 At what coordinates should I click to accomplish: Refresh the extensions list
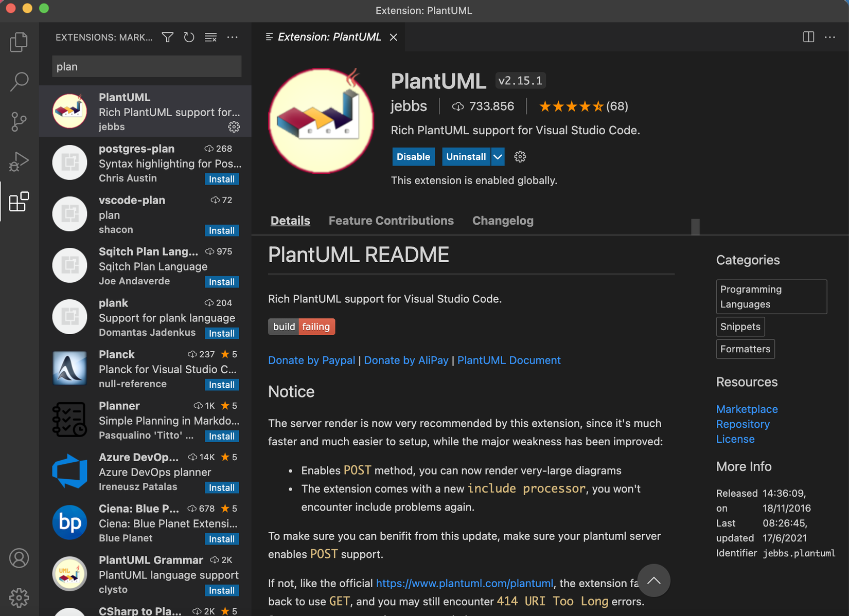(x=189, y=37)
